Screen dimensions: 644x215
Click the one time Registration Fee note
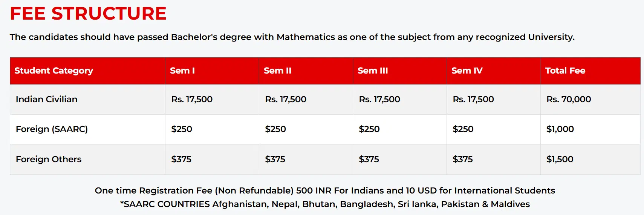(x=325, y=190)
